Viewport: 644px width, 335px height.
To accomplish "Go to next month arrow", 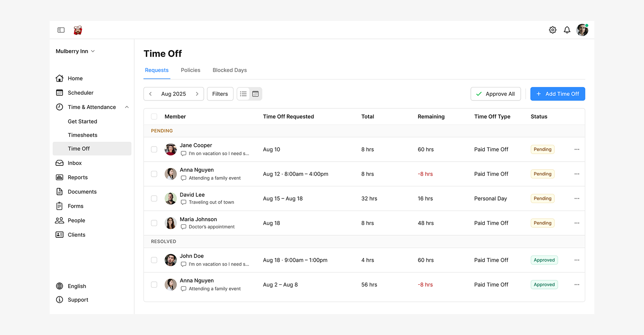I will 197,94.
